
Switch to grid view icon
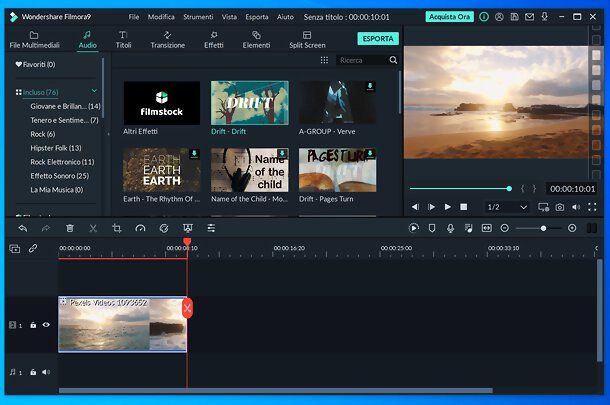[324, 60]
